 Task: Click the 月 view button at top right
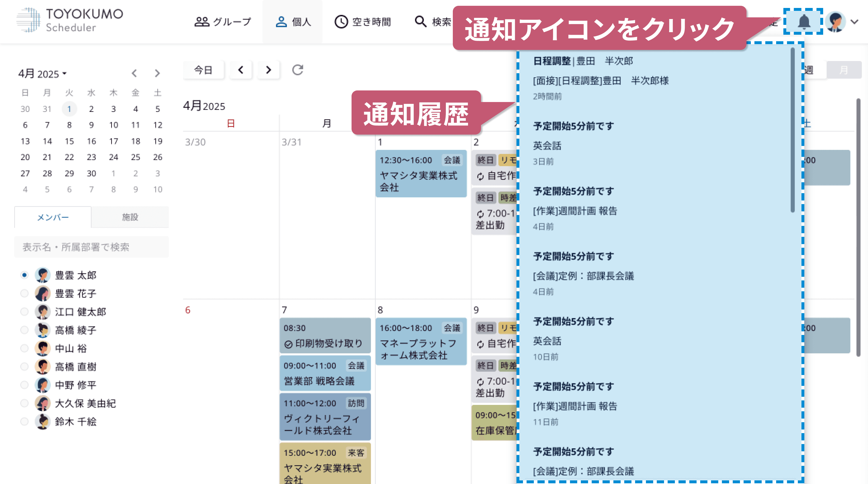pos(844,70)
